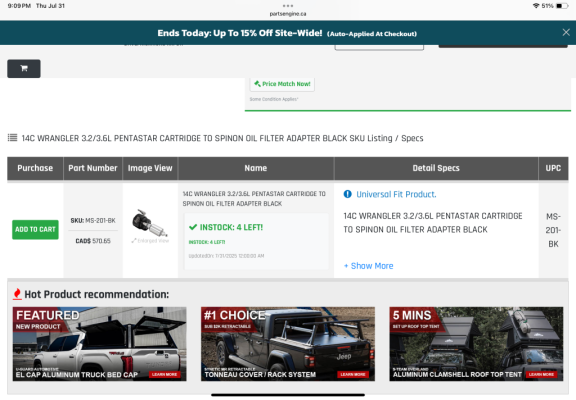
Task: Expand Show More detail specs
Action: pyautogui.click(x=368, y=266)
